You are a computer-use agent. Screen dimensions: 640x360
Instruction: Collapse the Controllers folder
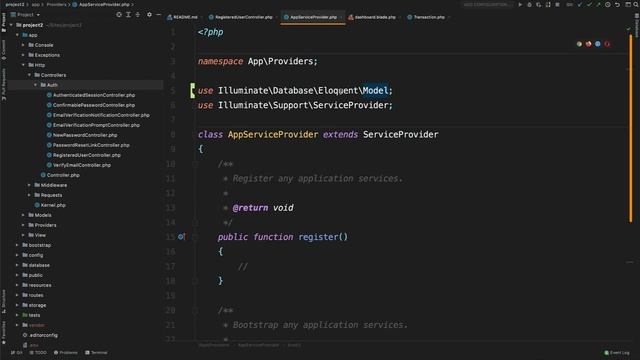29,75
